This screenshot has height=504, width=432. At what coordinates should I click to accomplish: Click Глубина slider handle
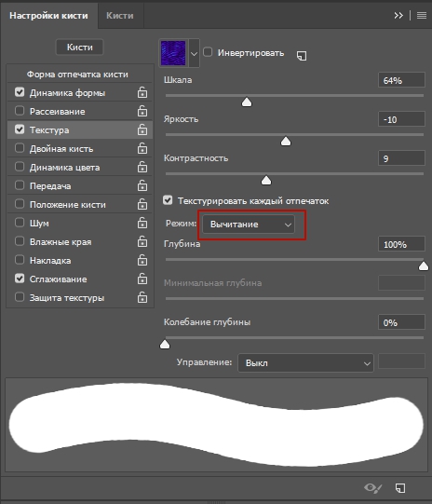(x=424, y=266)
